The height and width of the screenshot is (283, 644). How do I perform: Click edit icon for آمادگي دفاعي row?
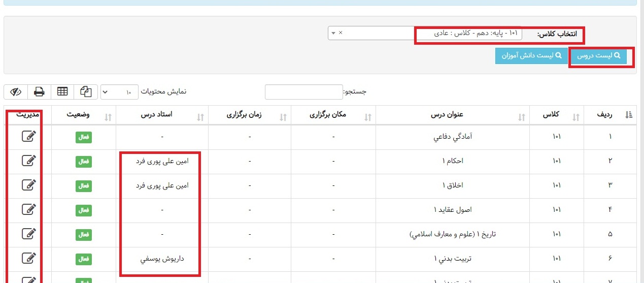pyautogui.click(x=29, y=137)
